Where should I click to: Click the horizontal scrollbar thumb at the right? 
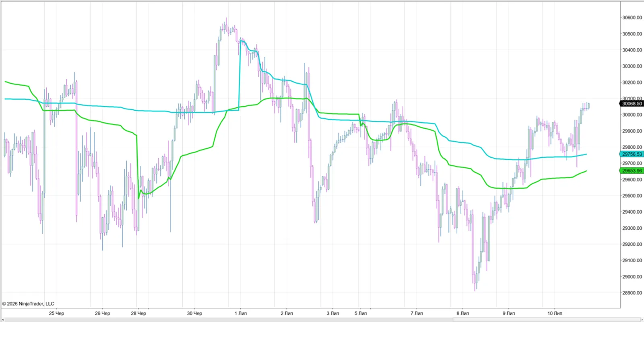click(x=546, y=320)
